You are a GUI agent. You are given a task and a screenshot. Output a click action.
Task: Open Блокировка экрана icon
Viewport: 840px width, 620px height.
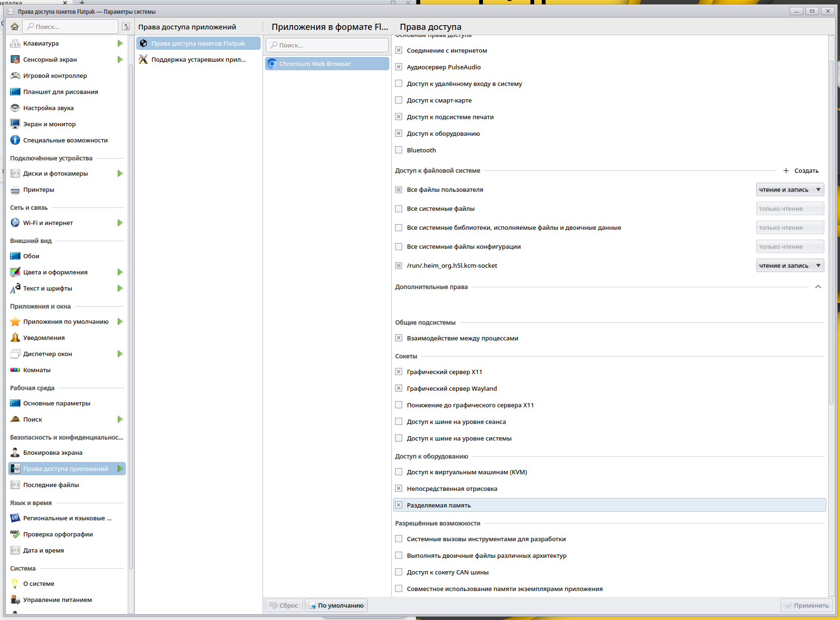(x=15, y=452)
